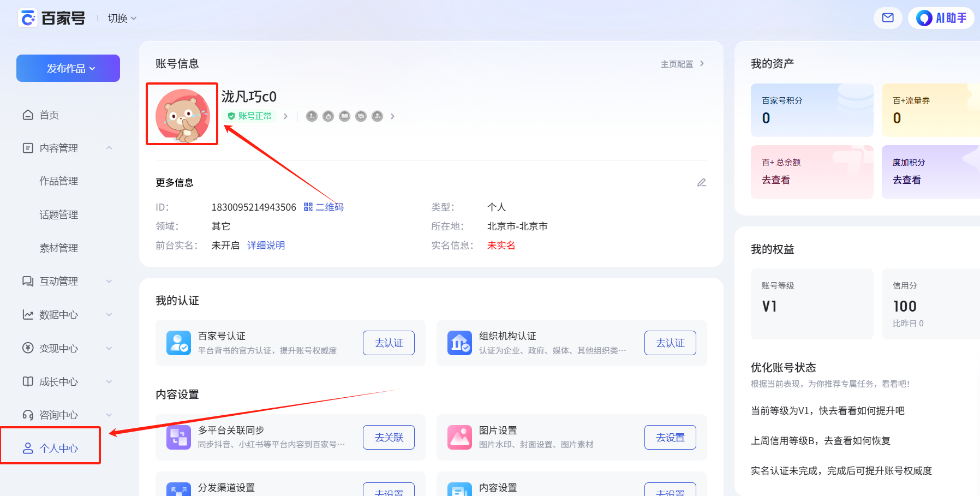Open the 切换 account switch dropdown

[122, 18]
